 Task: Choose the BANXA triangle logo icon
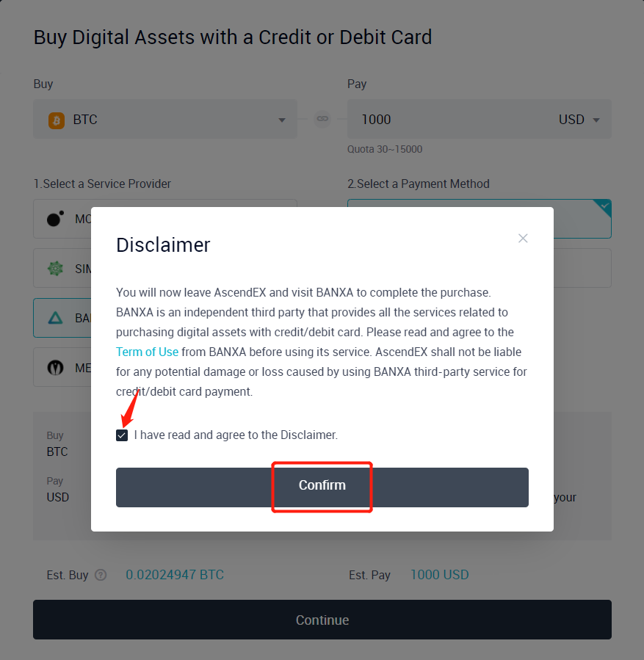point(55,318)
